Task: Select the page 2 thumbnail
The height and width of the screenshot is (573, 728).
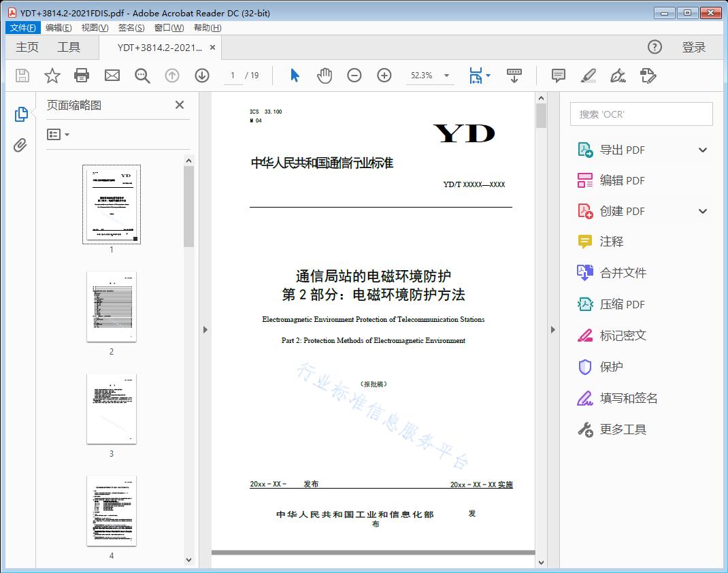Action: click(111, 308)
